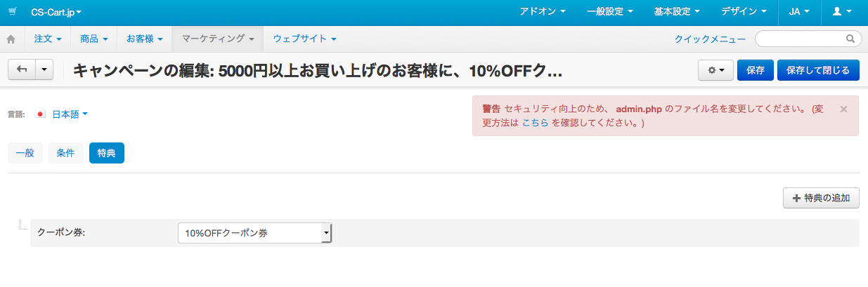Click the back arrow button
This screenshot has width=868, height=287.
pos(21,69)
